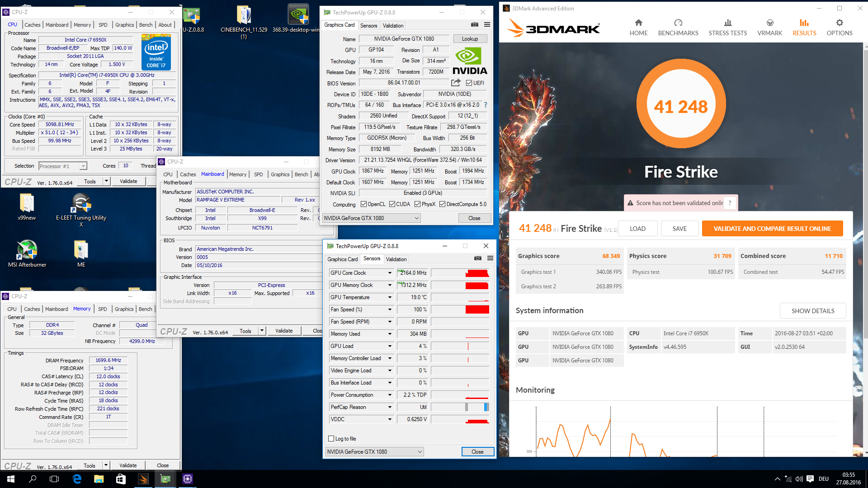Toggle the OpenCL checkbox
This screenshot has height=488, width=868.
point(363,204)
